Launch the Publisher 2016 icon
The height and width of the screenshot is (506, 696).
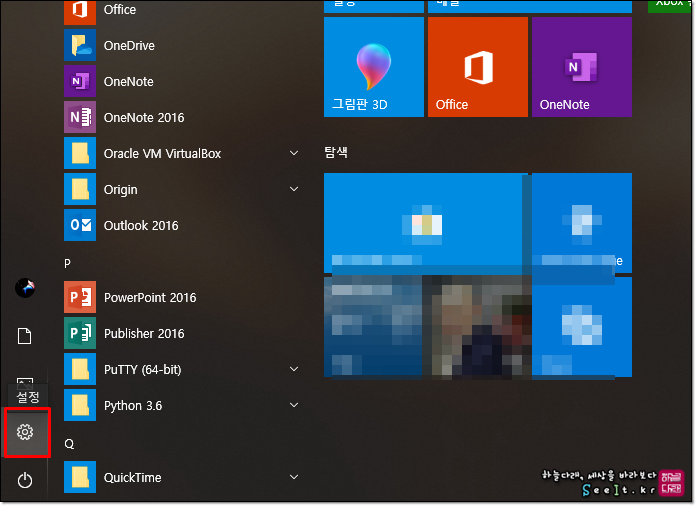80,333
